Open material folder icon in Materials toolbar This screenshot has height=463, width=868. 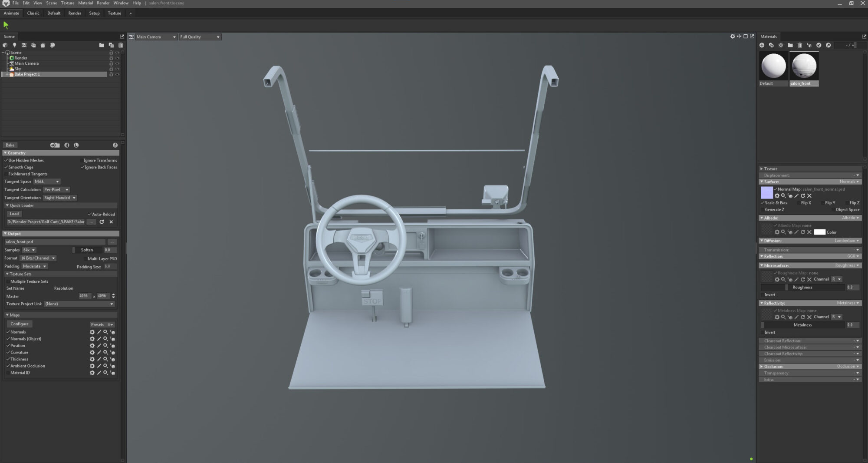[790, 45]
